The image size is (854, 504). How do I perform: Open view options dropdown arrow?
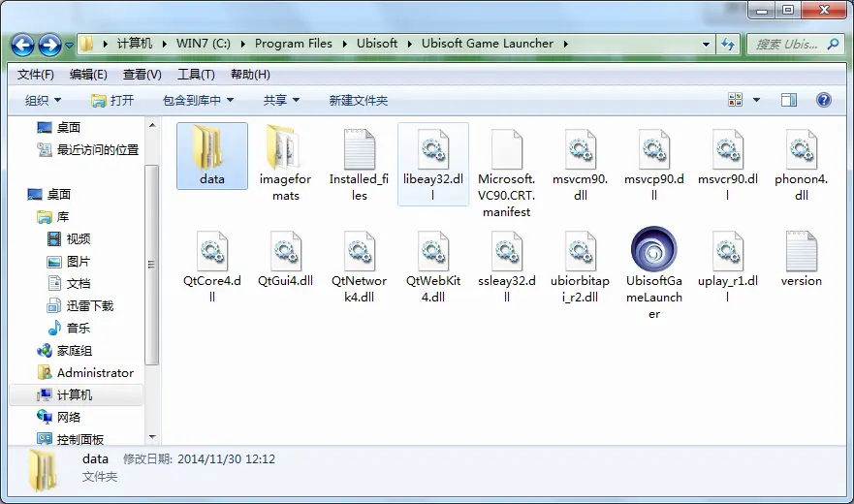pyautogui.click(x=756, y=100)
